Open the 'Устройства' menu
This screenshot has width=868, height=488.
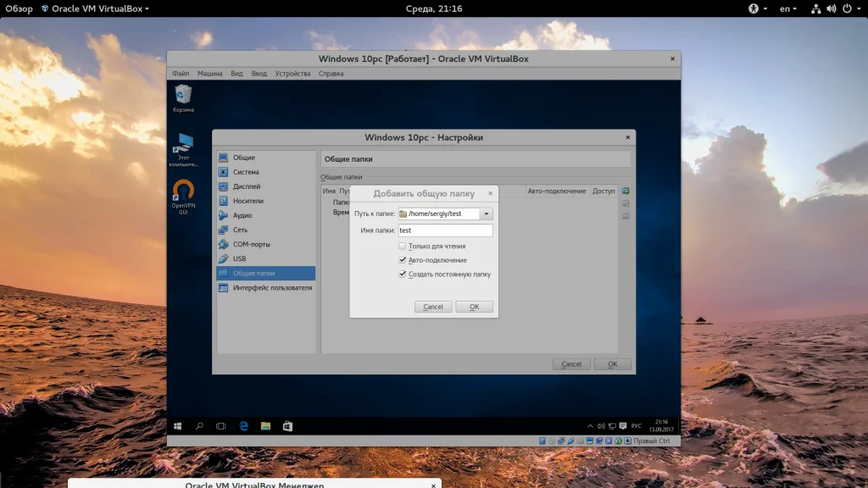[292, 74]
